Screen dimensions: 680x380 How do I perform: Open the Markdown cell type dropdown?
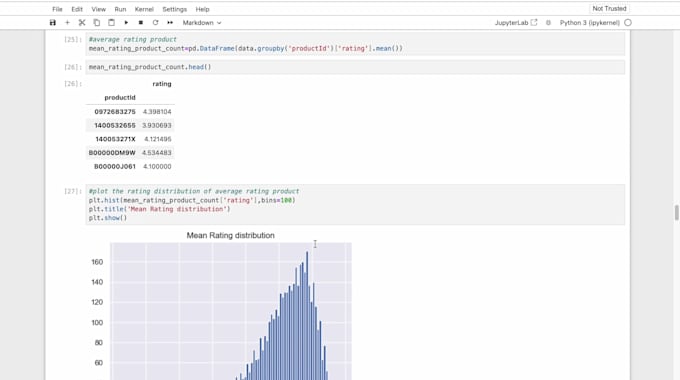pos(202,23)
